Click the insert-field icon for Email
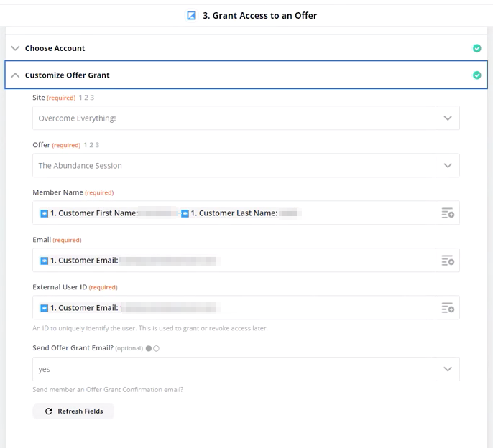The width and height of the screenshot is (493, 448). (448, 261)
